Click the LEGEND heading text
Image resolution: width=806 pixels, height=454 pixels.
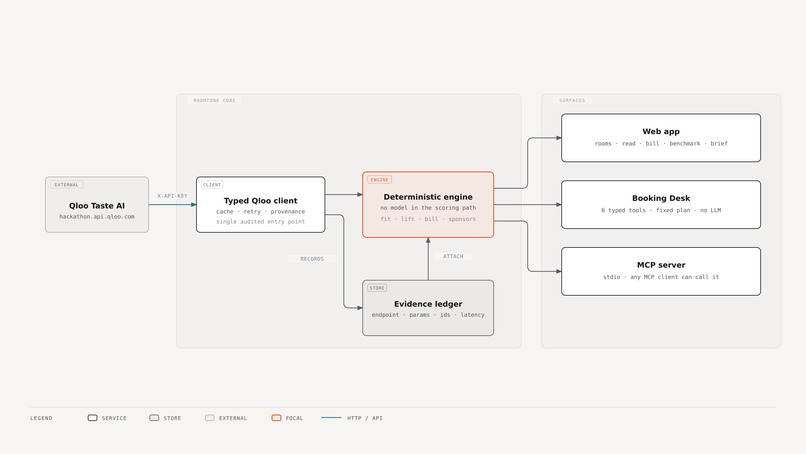[41, 418]
